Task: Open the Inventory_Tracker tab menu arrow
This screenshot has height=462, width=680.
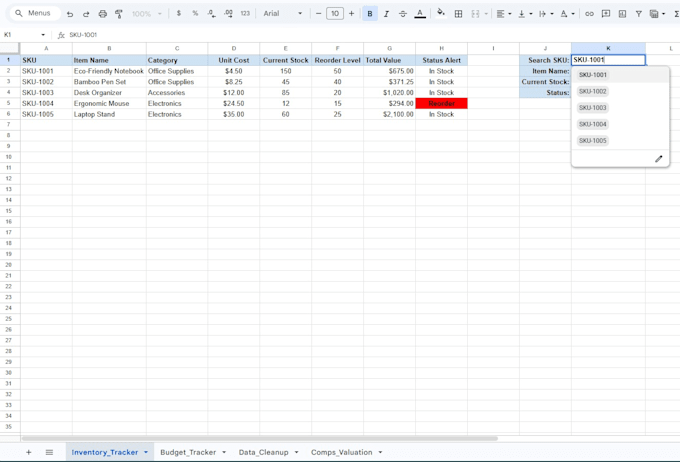Action: (x=146, y=452)
